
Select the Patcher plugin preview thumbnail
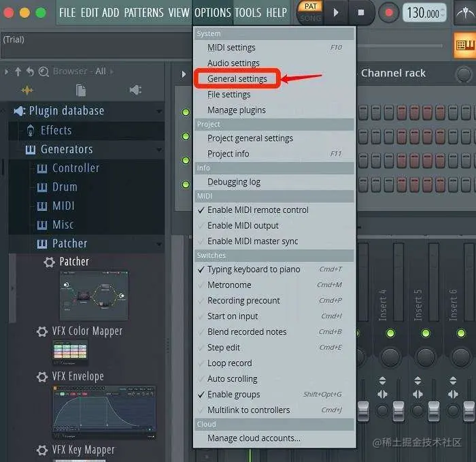(94, 295)
